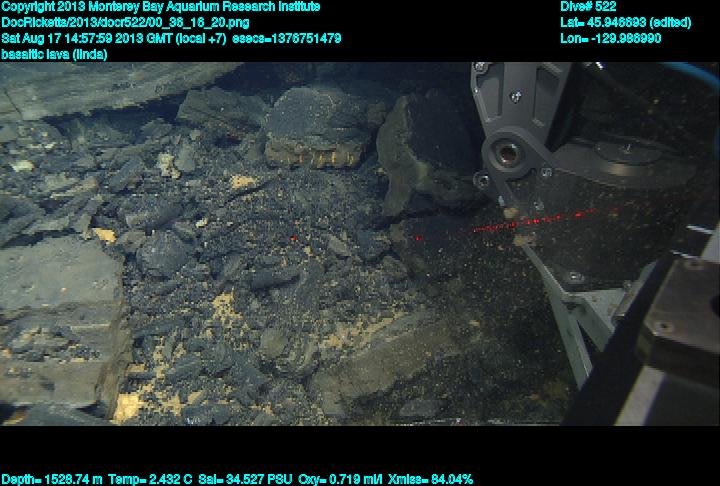720x486 pixels.
Task: Click the grey rock slab at left
Action: [55, 300]
